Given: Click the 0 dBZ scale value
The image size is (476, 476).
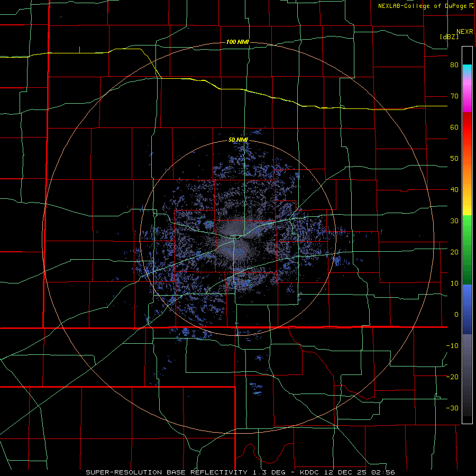Looking at the screenshot, I should coord(456,315).
